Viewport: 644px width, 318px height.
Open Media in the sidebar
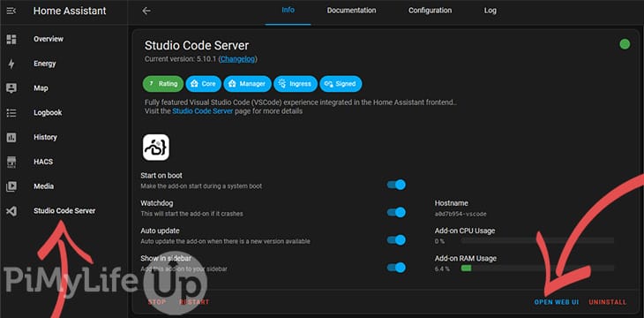pos(43,186)
